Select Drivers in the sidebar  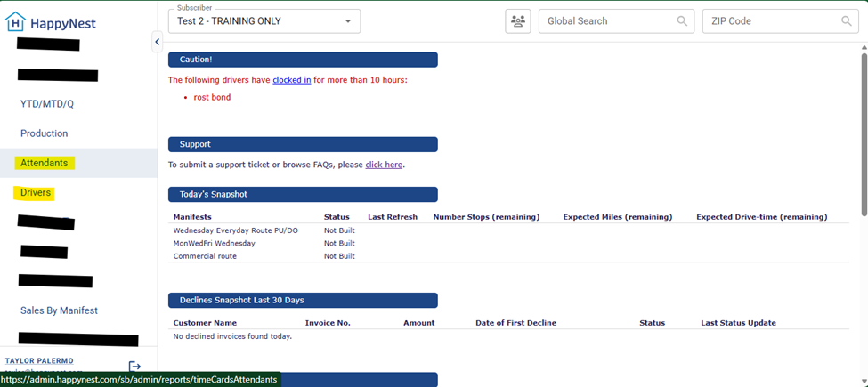(x=36, y=192)
